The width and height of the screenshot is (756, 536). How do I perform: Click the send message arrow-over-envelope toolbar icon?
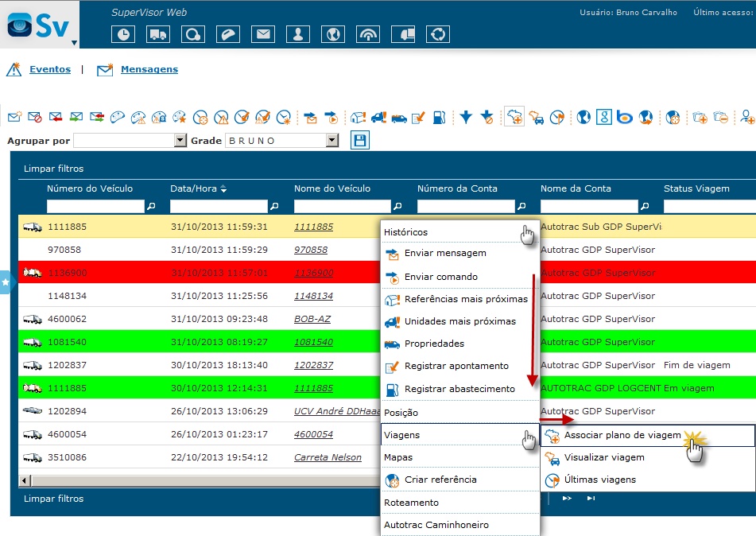311,117
